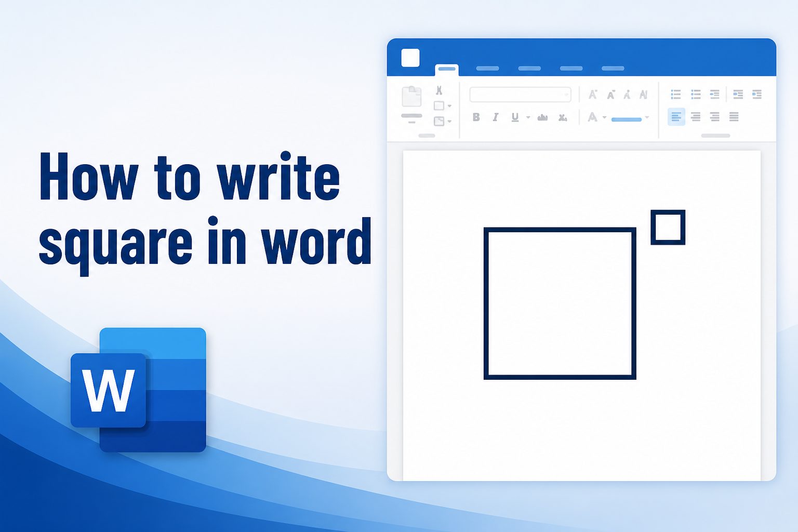Screen dimensions: 798x532
Task: Select the large square on the page
Action: click(560, 303)
